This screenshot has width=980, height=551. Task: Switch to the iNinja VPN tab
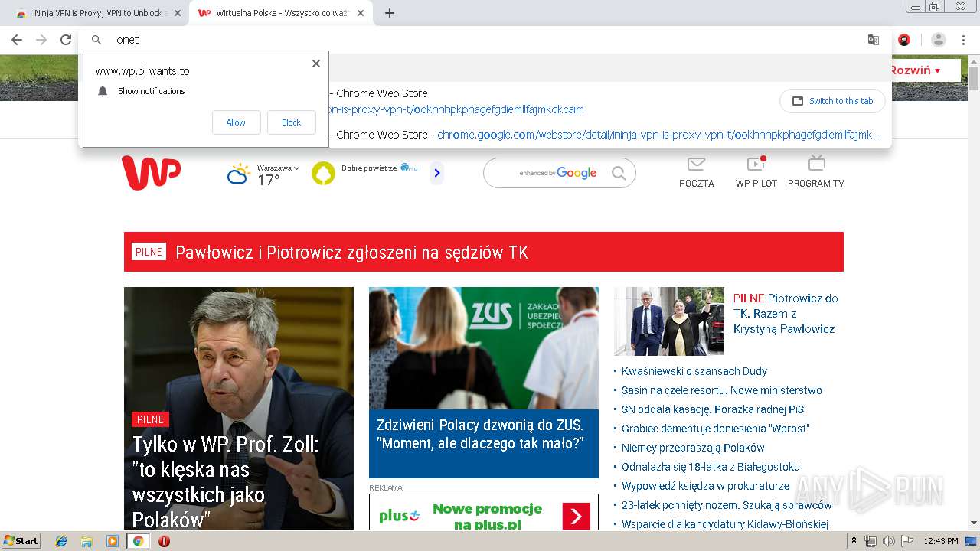(x=98, y=13)
